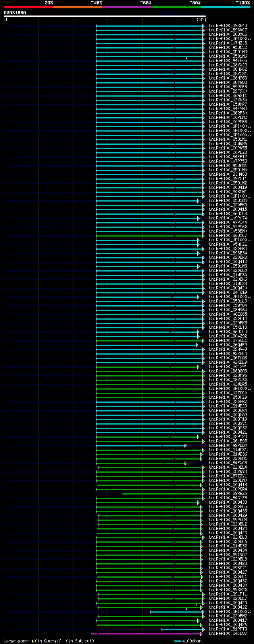Viewport: 254px width, 644px height.
Task: Open hit UniRef100_Q9SE43
Action: tap(228, 26)
